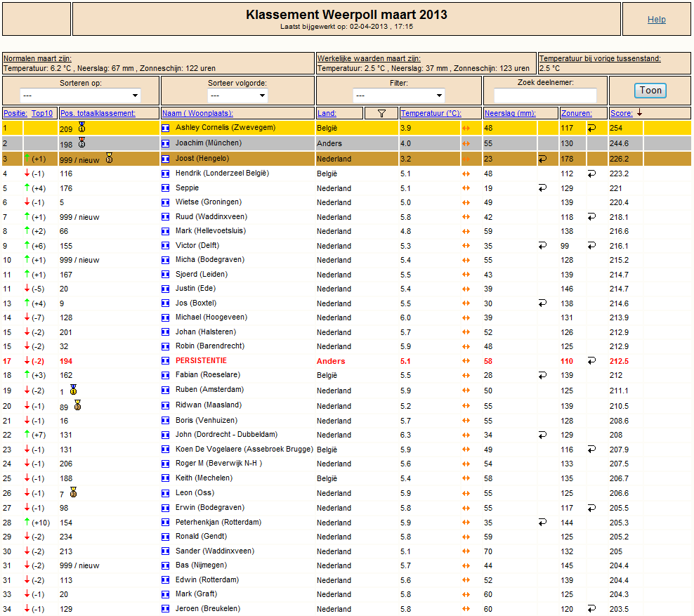Open the Help link
This screenshot has height=616, width=694.
coord(656,20)
